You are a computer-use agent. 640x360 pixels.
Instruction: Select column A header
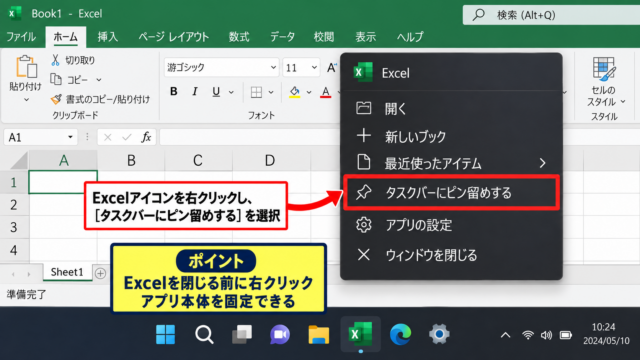(63, 160)
